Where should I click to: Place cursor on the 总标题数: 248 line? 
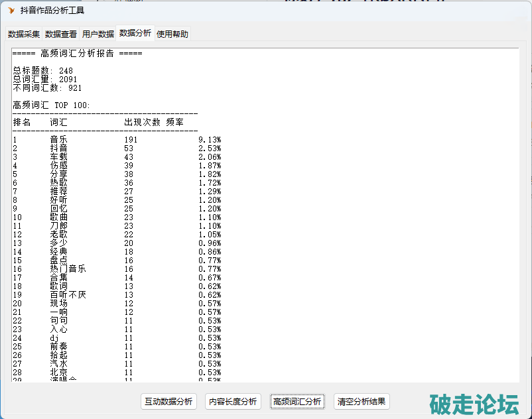click(x=43, y=71)
